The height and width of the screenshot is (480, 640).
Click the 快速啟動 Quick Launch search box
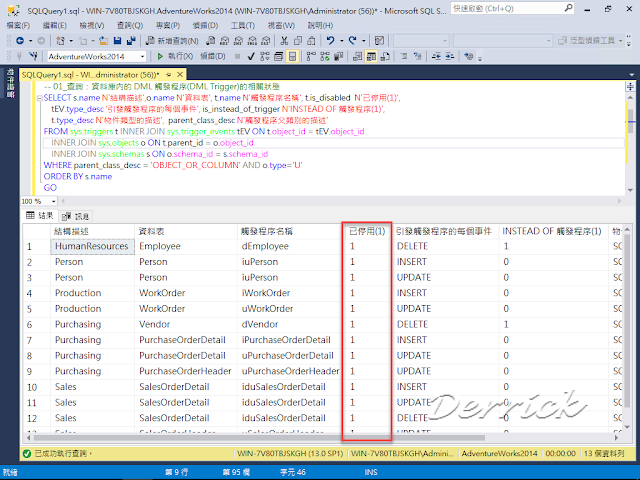tap(512, 8)
